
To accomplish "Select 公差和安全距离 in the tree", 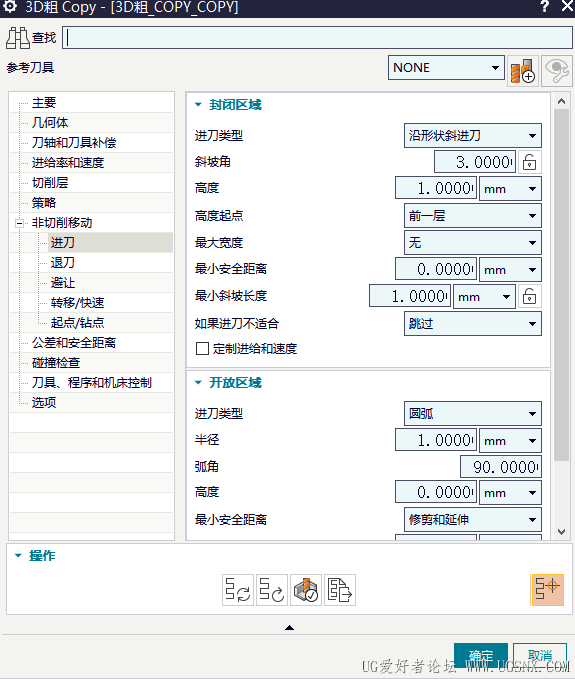I will (74, 343).
